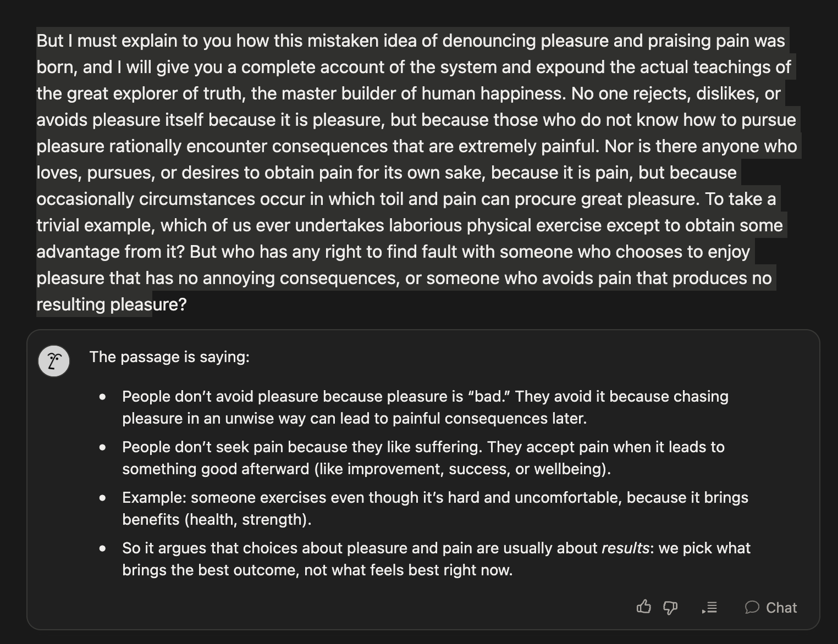838x644 pixels.
Task: Click the last bullet point's dot marker
Action: click(103, 548)
